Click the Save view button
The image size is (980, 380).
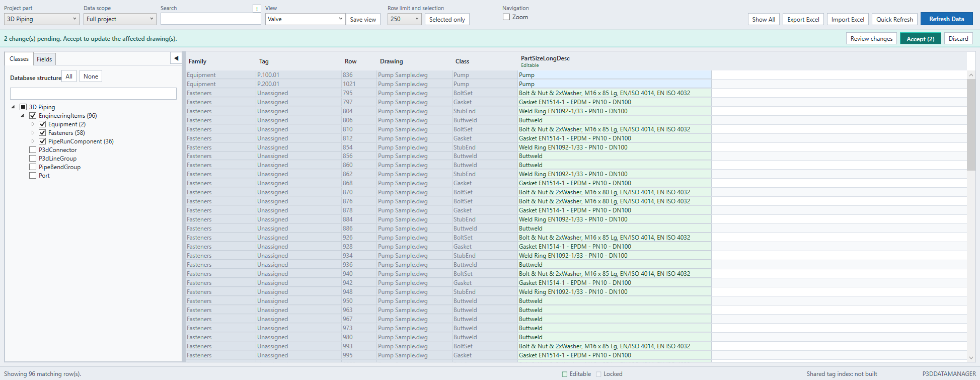(x=363, y=19)
